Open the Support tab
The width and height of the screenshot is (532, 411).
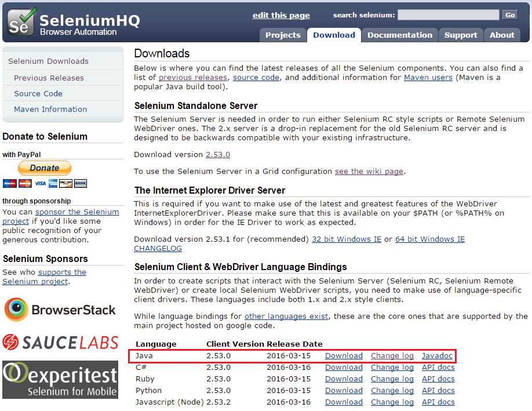pos(461,35)
